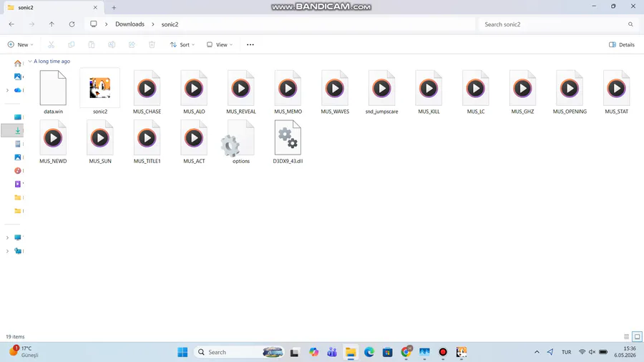Select the snd_jumpscare audio file
Viewport: 644px width, 362px height.
click(x=381, y=92)
